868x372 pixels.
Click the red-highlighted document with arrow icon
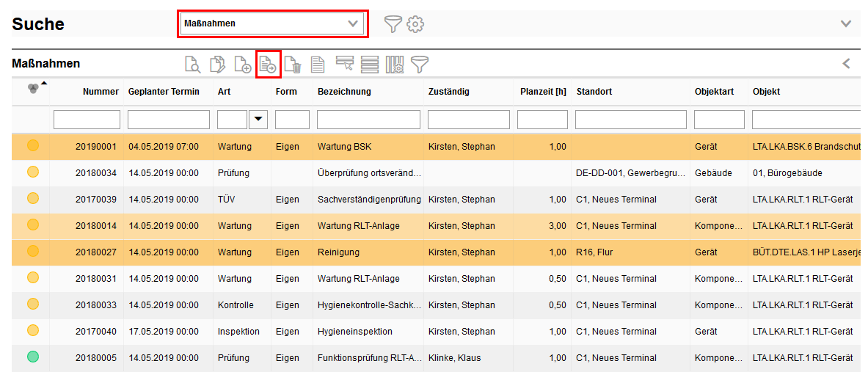pyautogui.click(x=269, y=65)
